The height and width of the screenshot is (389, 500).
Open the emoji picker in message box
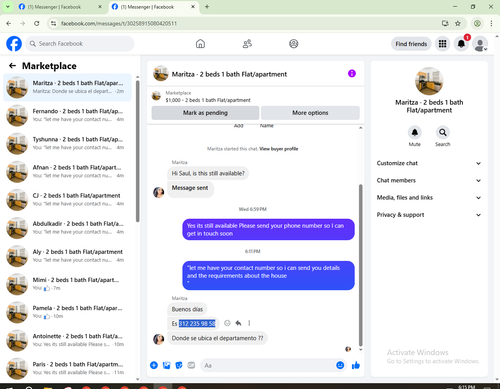[340, 365]
